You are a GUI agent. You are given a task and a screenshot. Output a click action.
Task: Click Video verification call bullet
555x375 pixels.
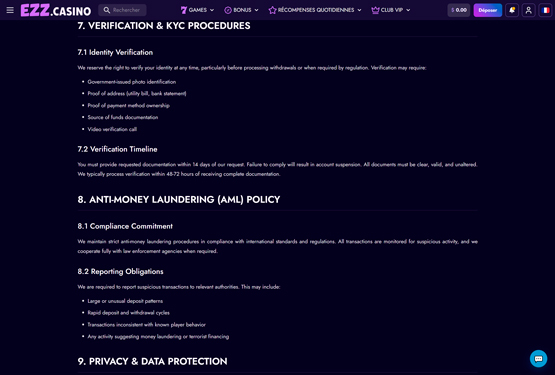(x=112, y=129)
